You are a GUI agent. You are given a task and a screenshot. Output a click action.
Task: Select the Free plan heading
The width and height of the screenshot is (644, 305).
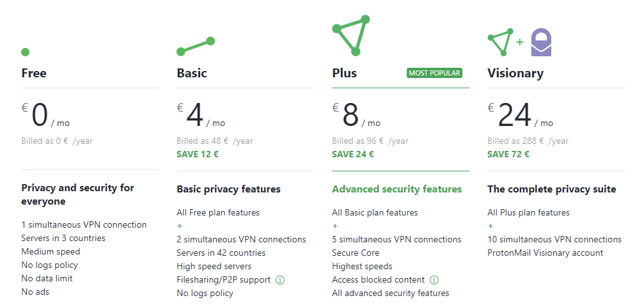tap(34, 73)
